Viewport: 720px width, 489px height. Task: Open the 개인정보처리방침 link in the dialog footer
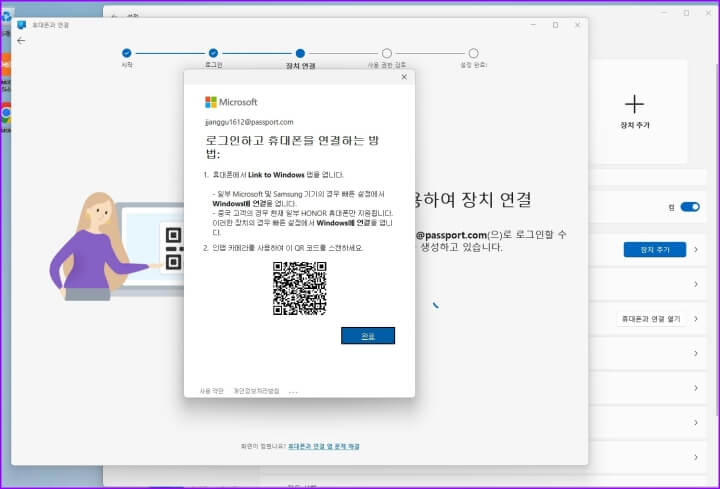point(256,391)
